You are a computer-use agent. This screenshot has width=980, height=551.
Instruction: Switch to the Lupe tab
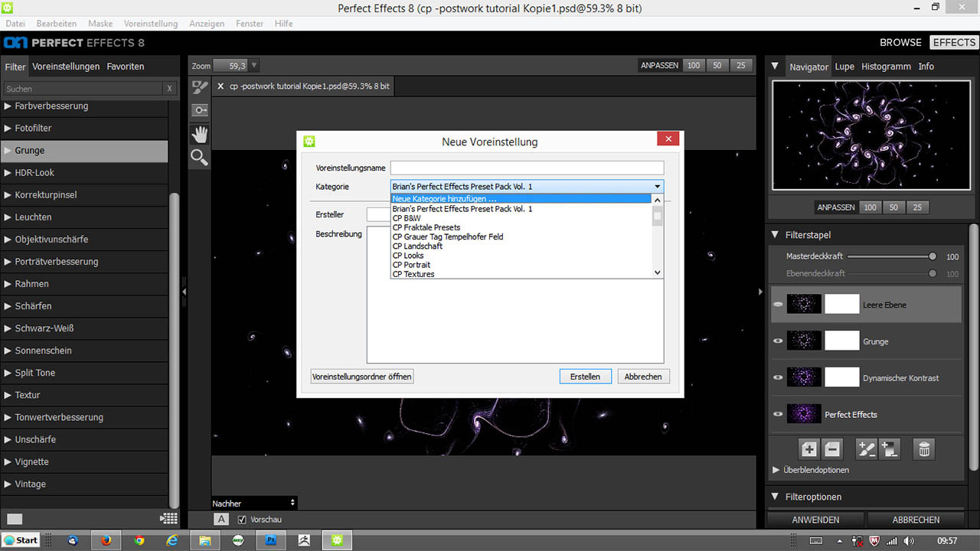844,67
